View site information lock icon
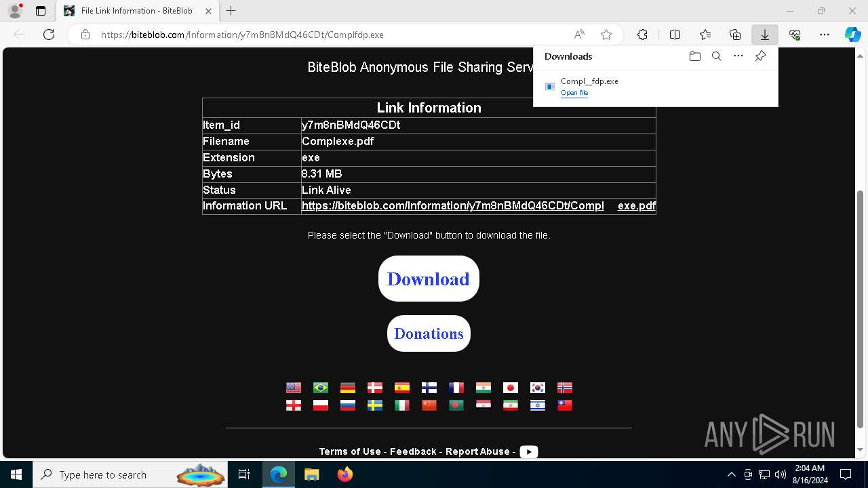868x488 pixels. tap(85, 35)
